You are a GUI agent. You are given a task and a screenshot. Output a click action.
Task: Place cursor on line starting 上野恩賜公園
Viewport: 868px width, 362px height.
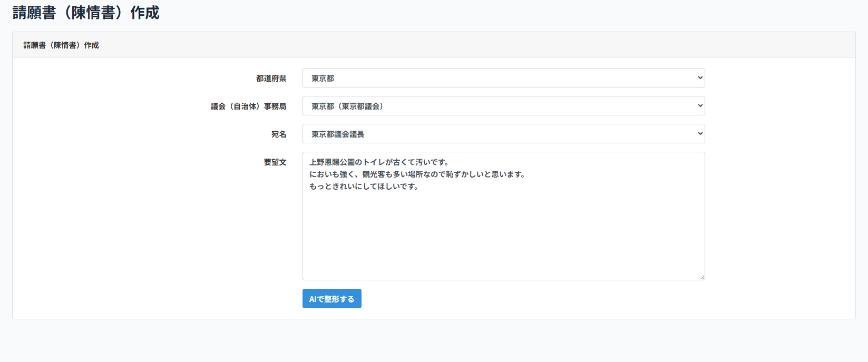click(x=378, y=162)
